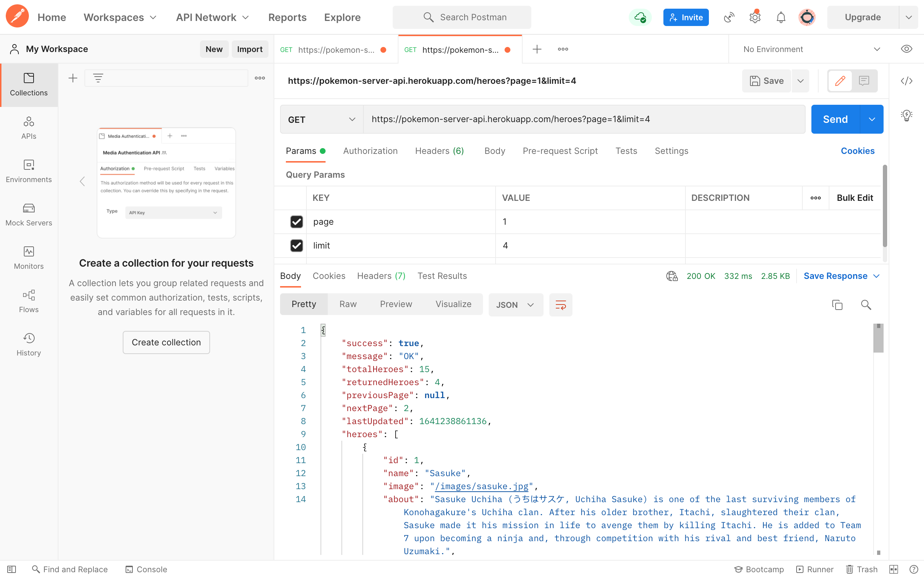Open the Console in status bar
Image resolution: width=924 pixels, height=578 pixels.
[x=146, y=569]
